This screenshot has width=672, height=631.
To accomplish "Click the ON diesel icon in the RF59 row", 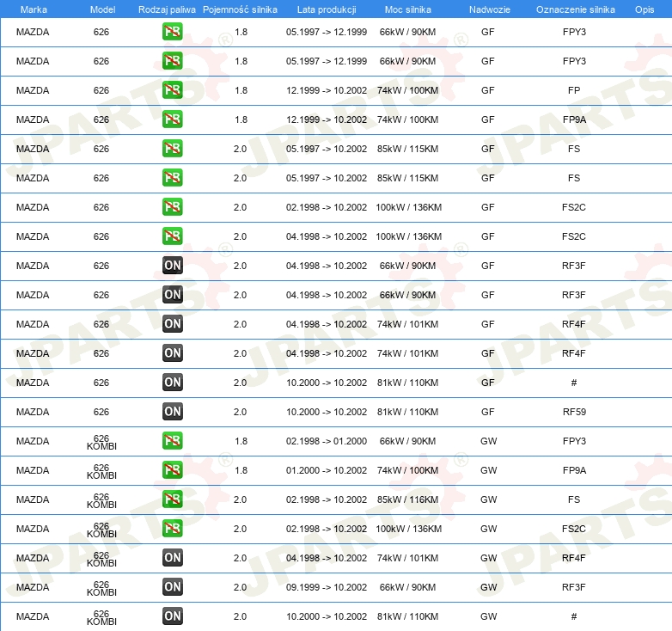I will pyautogui.click(x=173, y=412).
